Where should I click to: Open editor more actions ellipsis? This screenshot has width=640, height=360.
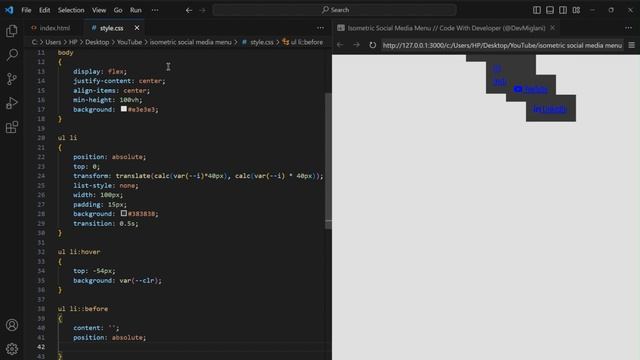click(x=320, y=28)
